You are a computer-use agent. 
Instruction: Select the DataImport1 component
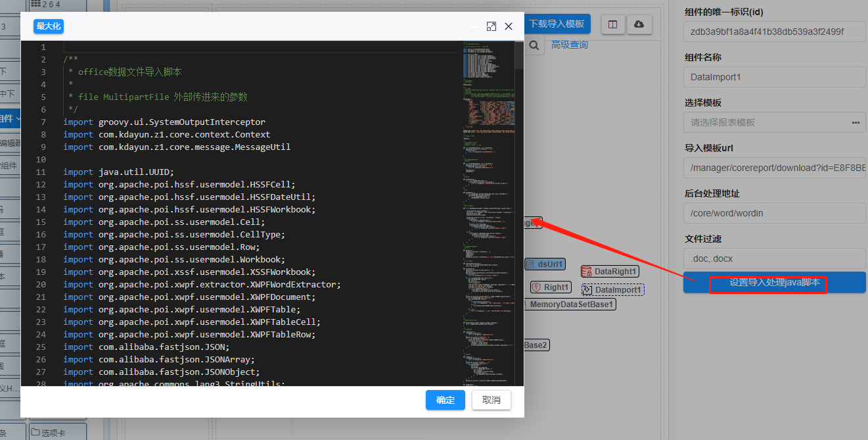(612, 290)
